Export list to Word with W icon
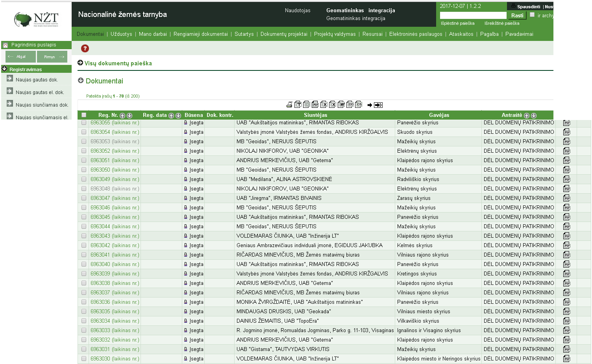The width and height of the screenshot is (592, 364). tap(341, 105)
